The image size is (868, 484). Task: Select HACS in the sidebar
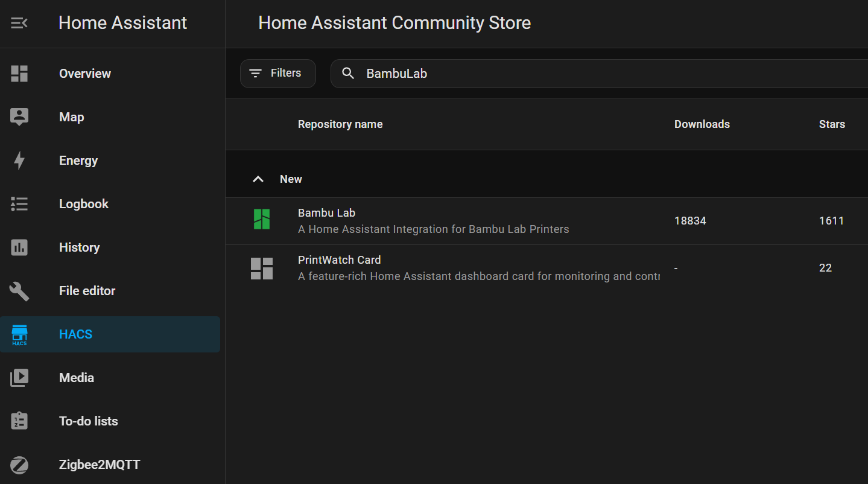[x=110, y=334]
